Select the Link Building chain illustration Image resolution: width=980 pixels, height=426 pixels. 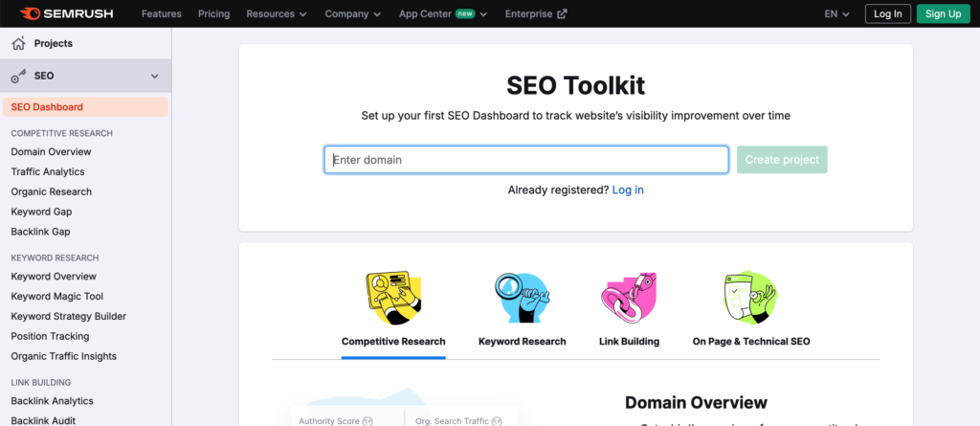pos(629,298)
